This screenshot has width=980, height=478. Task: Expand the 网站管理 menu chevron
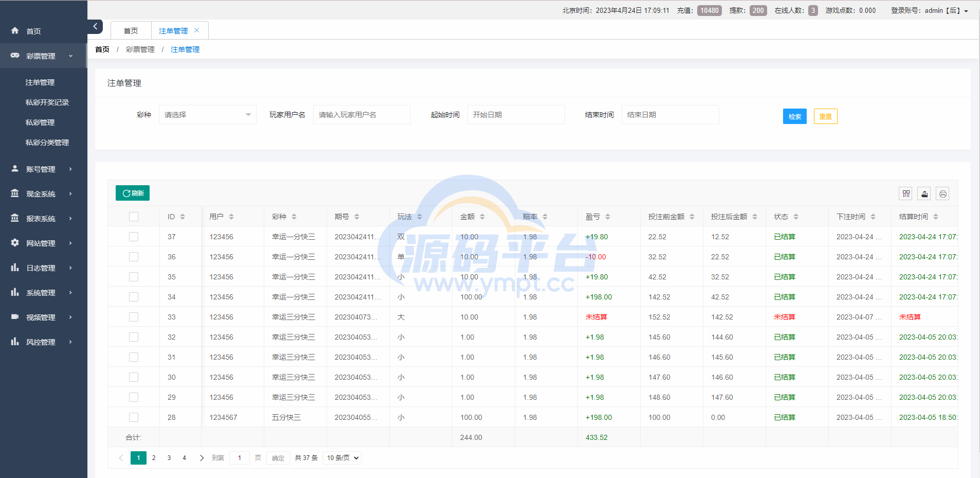point(70,243)
